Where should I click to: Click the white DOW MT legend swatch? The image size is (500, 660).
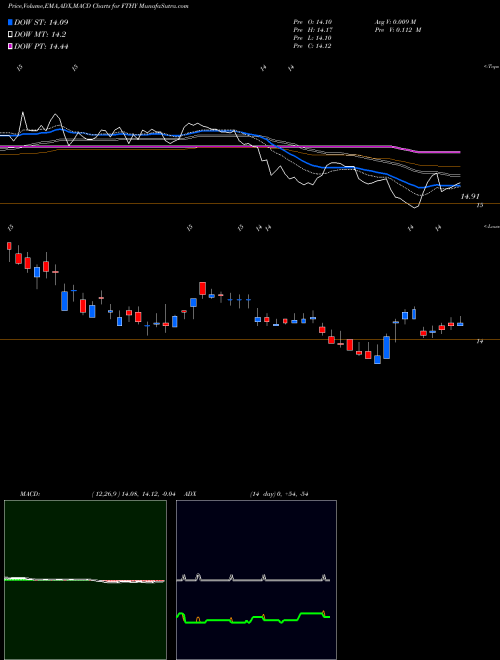11,35
